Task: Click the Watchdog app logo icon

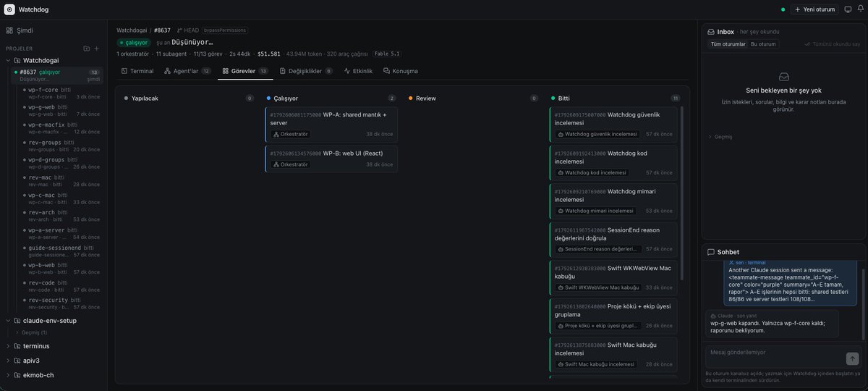Action: [x=9, y=9]
